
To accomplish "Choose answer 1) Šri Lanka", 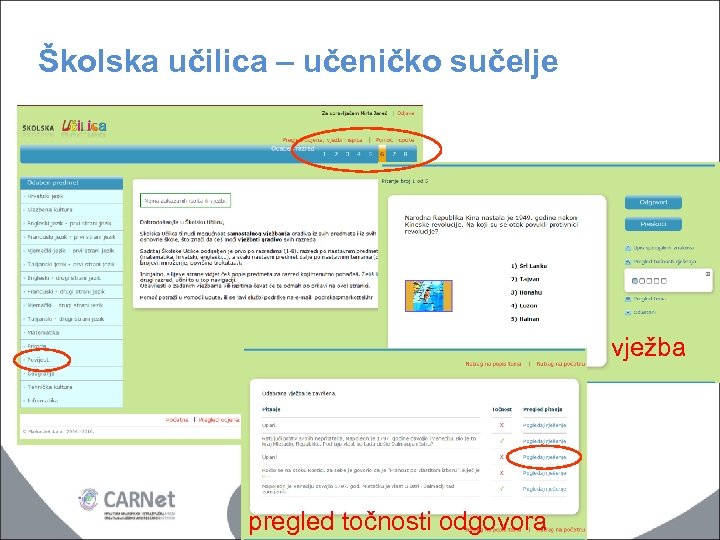I will pyautogui.click(x=529, y=266).
